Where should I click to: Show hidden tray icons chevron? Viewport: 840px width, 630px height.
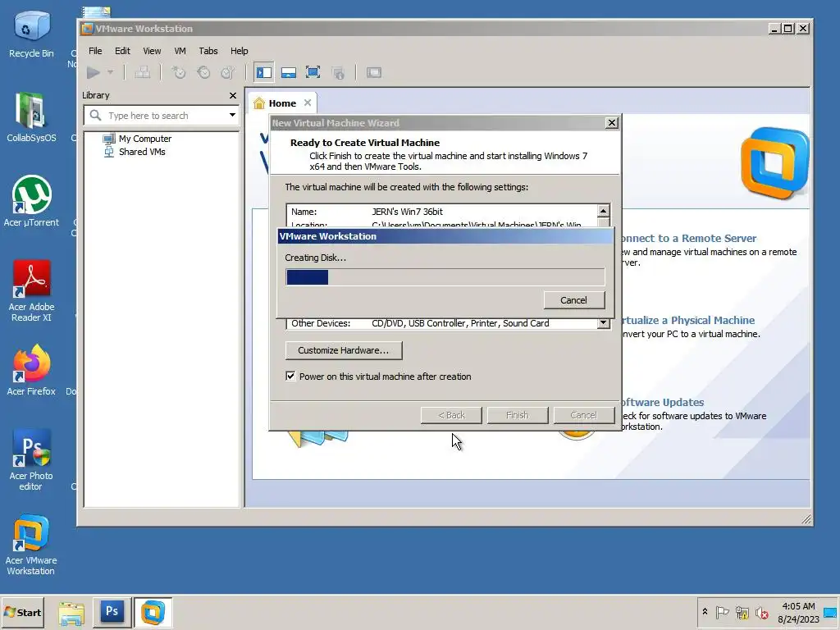705,612
